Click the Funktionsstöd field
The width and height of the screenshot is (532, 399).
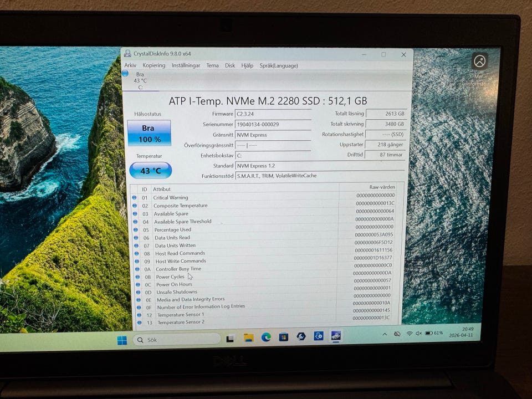point(320,176)
